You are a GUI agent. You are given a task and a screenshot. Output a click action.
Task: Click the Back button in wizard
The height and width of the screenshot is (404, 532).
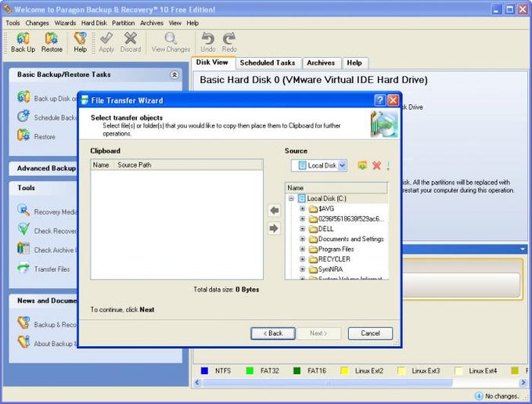(x=273, y=334)
